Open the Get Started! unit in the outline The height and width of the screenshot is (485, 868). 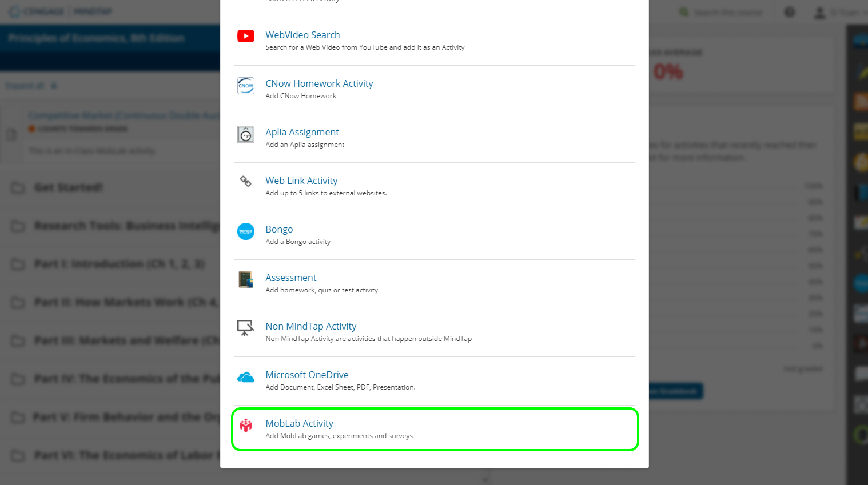69,187
